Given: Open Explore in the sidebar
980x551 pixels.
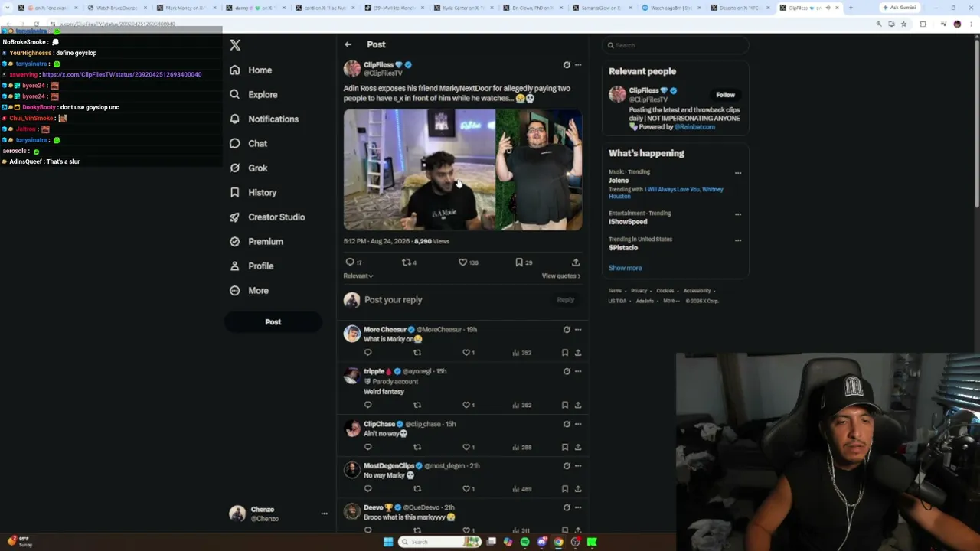Looking at the screenshot, I should tap(253, 95).
